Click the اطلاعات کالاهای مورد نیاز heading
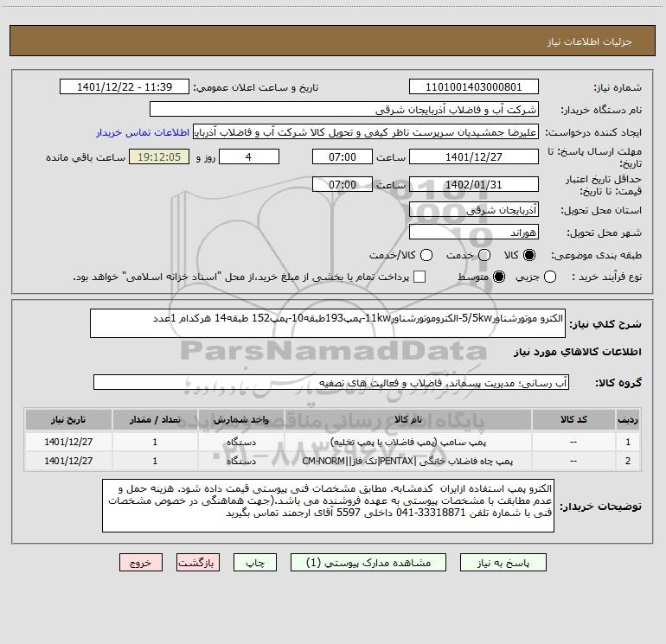The image size is (666, 644). [577, 352]
